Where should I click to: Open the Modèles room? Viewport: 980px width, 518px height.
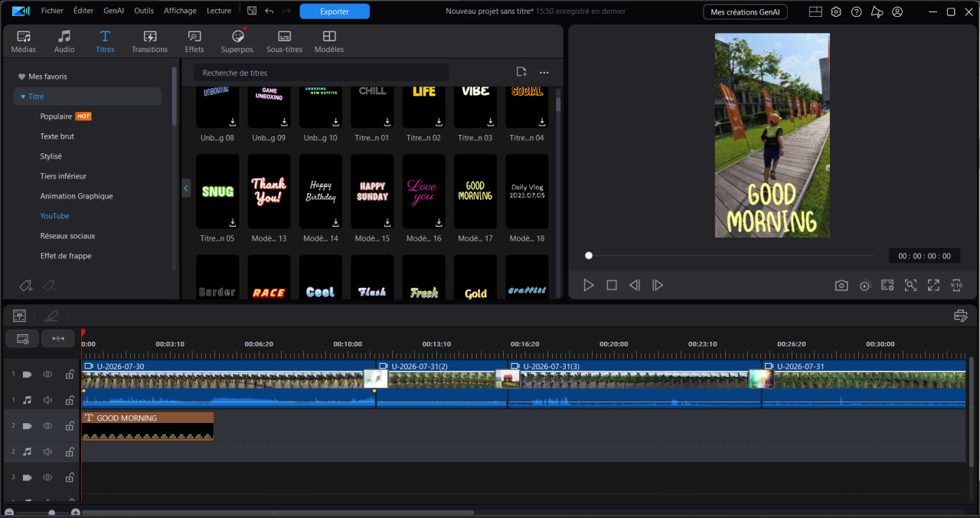(329, 42)
